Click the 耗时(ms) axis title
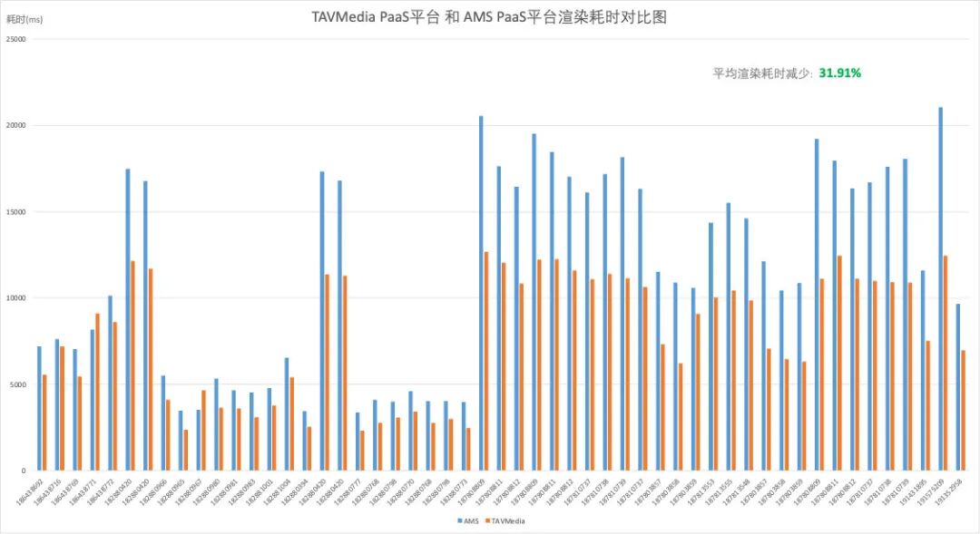This screenshot has height=534, width=980. pyautogui.click(x=24, y=19)
